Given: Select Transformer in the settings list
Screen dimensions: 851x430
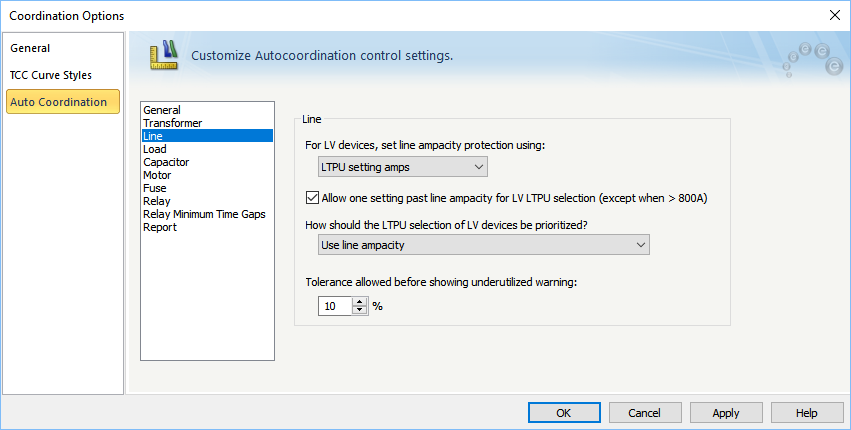Looking at the screenshot, I should click(172, 123).
